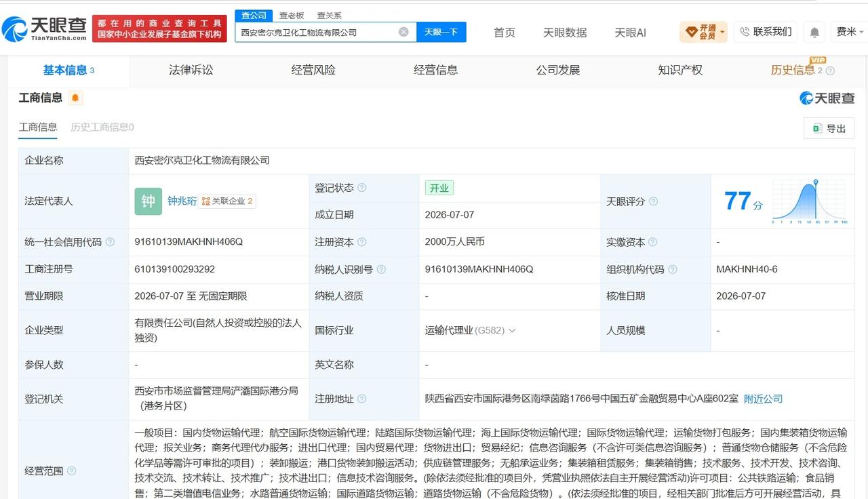Switch to 查关系 search mode tab
Image resolution: width=868 pixels, height=499 pixels.
330,16
